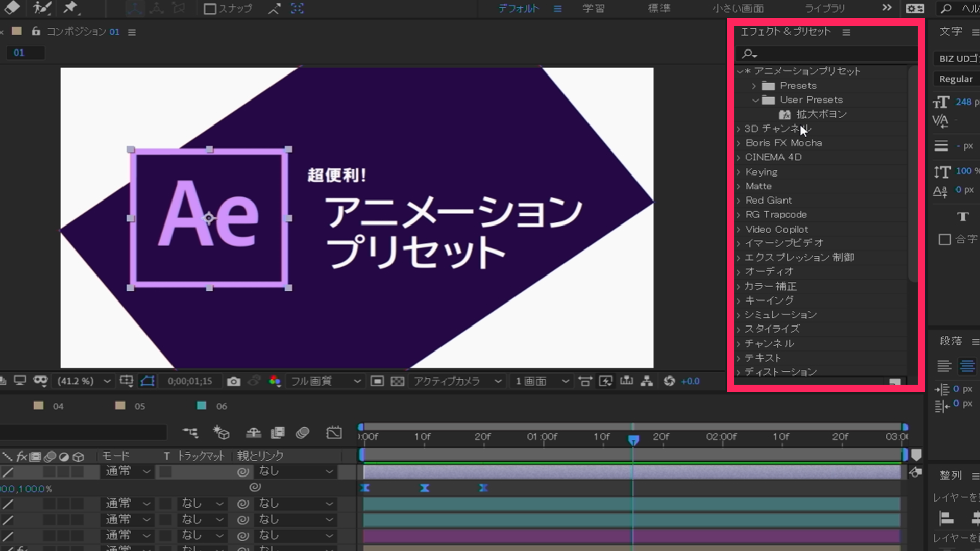Collapse the User Presets folder
Screen dimensions: 980x551
[x=755, y=100]
